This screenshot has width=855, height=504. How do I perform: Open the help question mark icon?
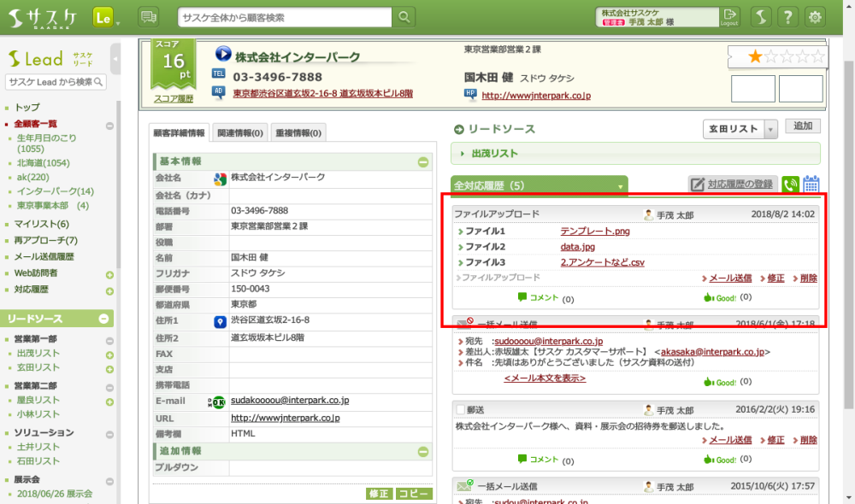click(x=788, y=17)
